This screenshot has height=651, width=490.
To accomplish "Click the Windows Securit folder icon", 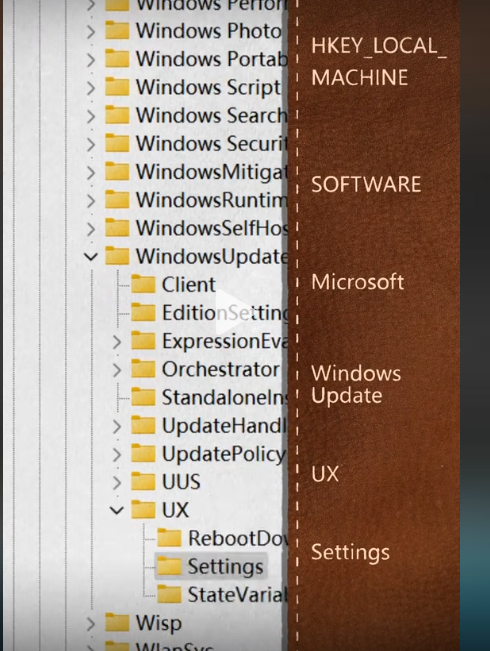I will (117, 143).
